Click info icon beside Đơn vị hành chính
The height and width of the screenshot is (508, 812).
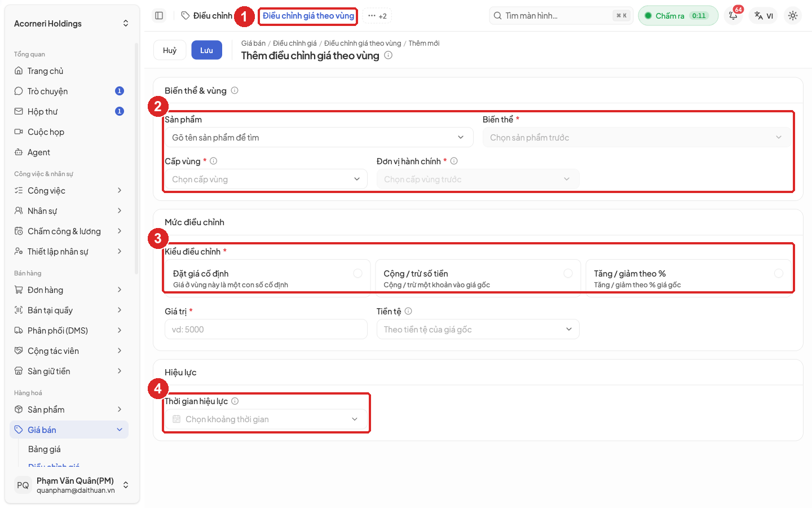(x=454, y=161)
